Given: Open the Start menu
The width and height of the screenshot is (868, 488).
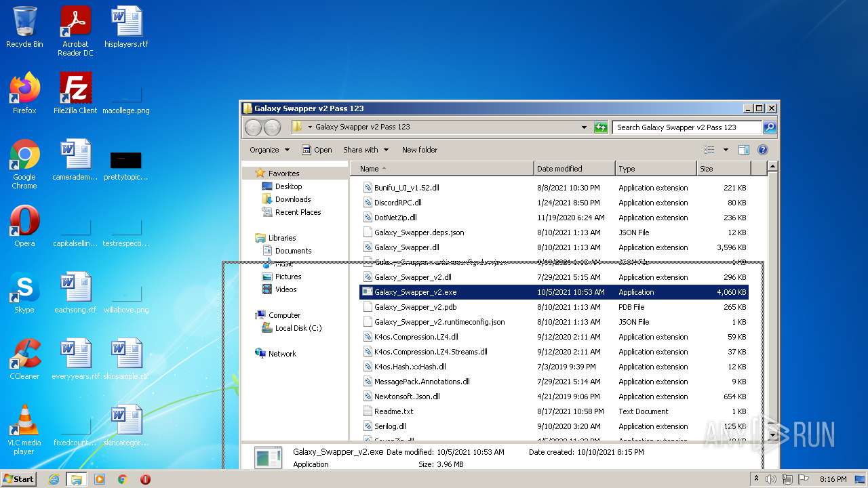Looking at the screenshot, I should coord(19,479).
